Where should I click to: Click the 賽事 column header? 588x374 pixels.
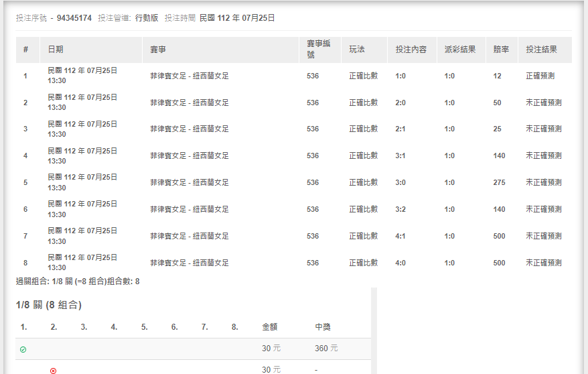tap(158, 50)
